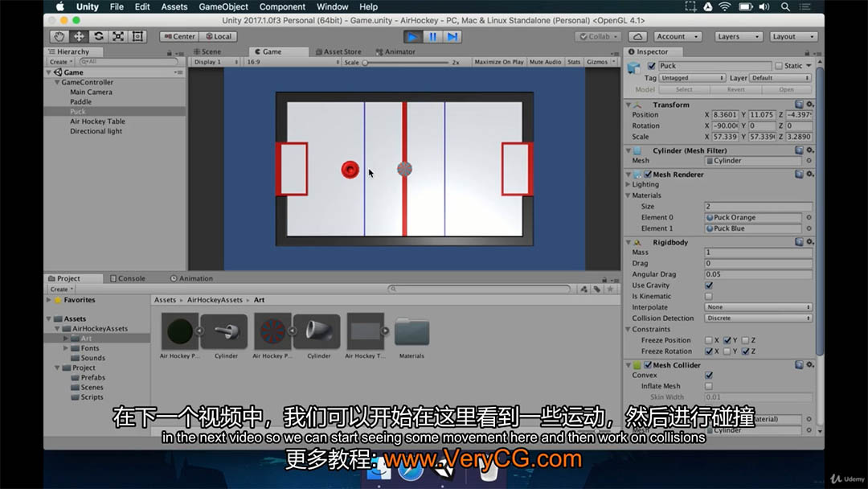Open the cloud services icon
Screen dimensions: 868x489
click(x=637, y=36)
